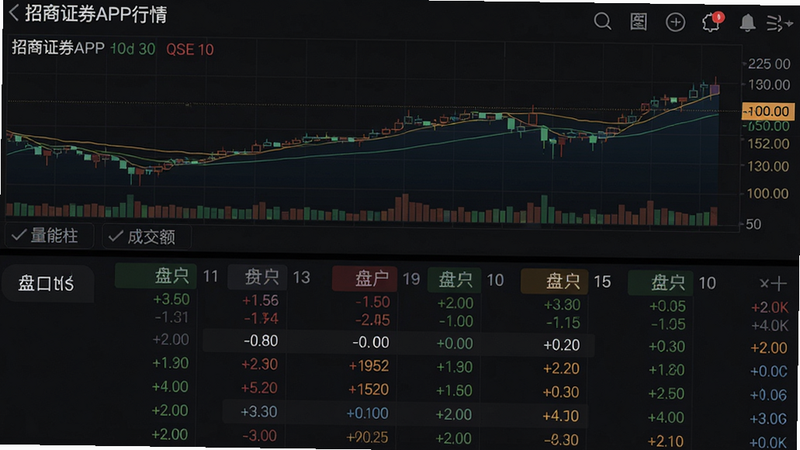The height and width of the screenshot is (450, 800).
Task: Click the 50 volume axis label
Action: pos(753,224)
